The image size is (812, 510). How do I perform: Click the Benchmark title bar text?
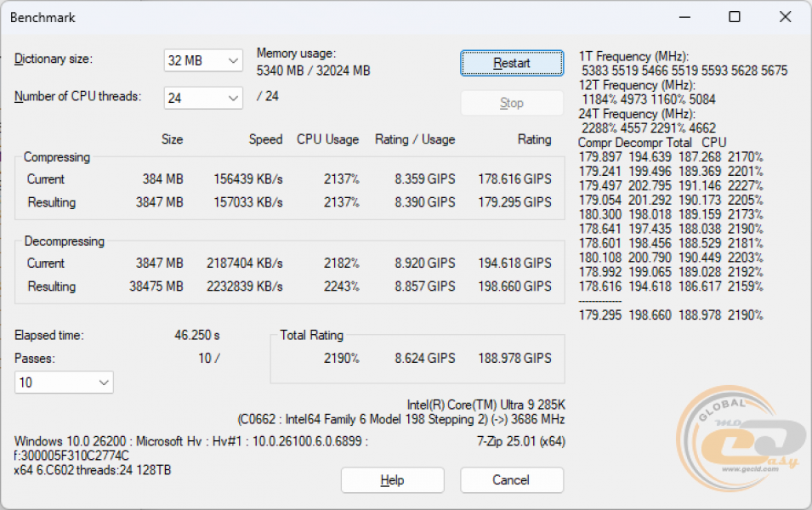[x=42, y=17]
